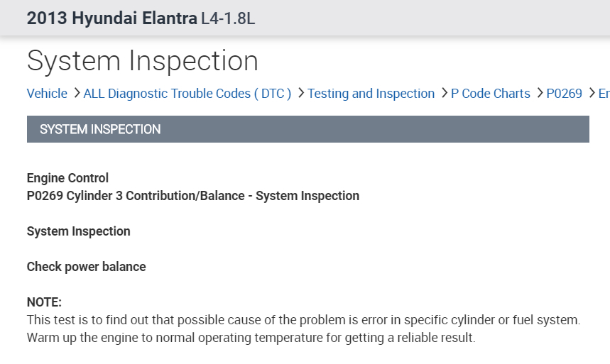
Task: Click the chevron arrow before P0269 breadcrumb
Action: (x=539, y=94)
